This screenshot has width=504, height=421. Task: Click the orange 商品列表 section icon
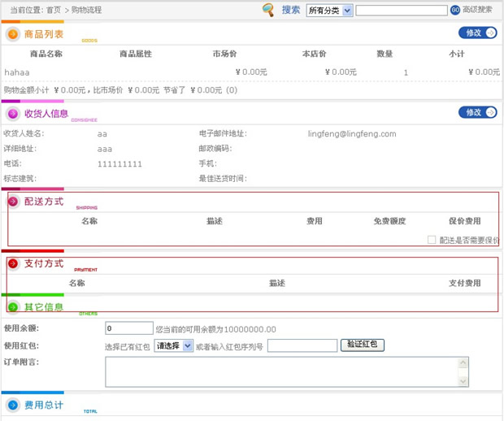pos(13,34)
